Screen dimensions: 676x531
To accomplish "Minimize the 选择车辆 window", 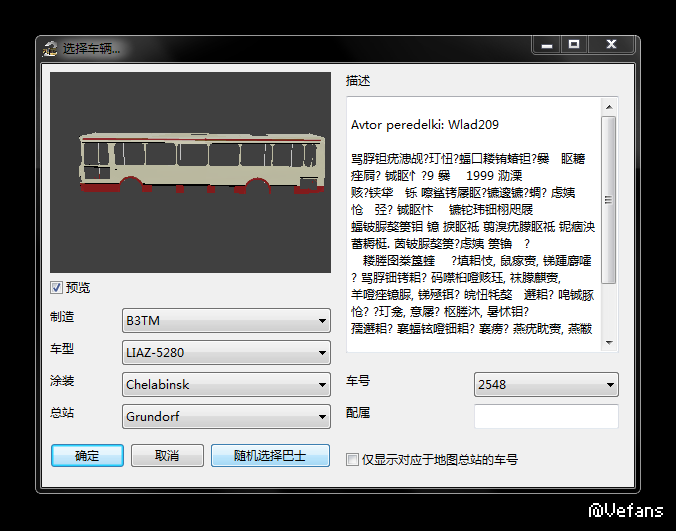I will 547,44.
